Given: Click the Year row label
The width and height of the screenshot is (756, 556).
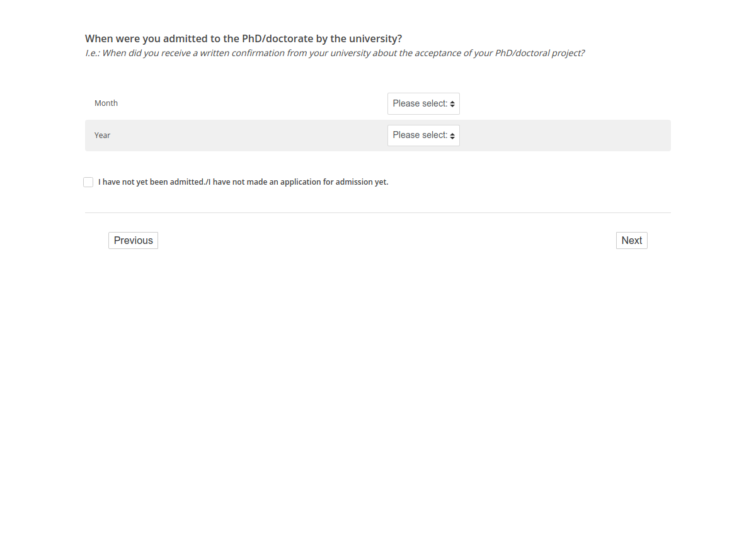Looking at the screenshot, I should 102,136.
